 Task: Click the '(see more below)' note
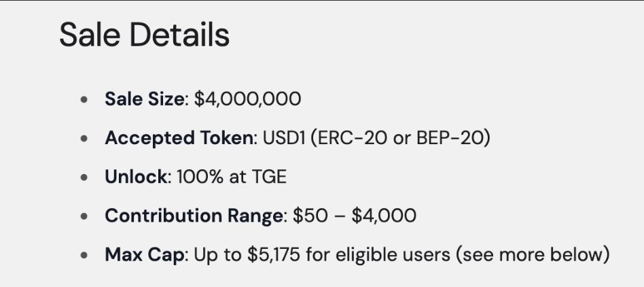(533, 255)
